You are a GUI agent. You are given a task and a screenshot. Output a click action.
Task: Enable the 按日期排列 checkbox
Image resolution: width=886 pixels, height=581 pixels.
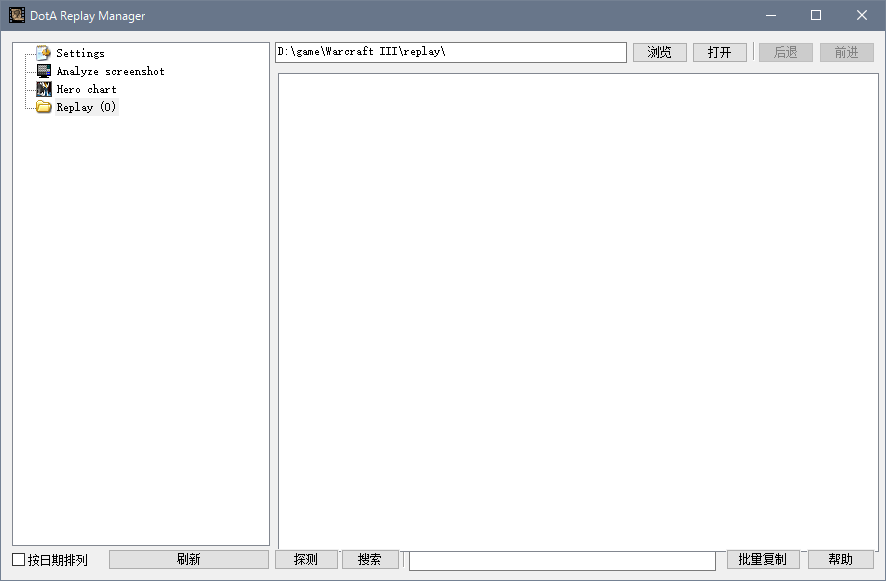(19, 560)
